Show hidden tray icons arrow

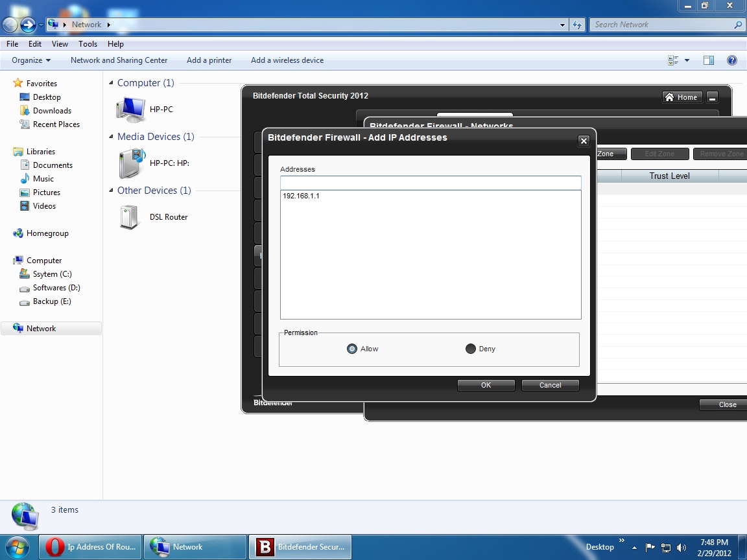(x=634, y=548)
